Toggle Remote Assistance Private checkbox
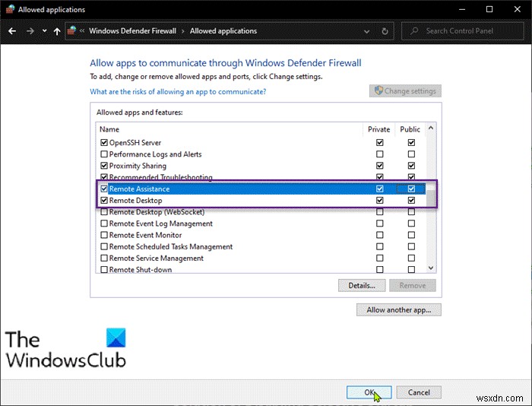 pos(380,189)
